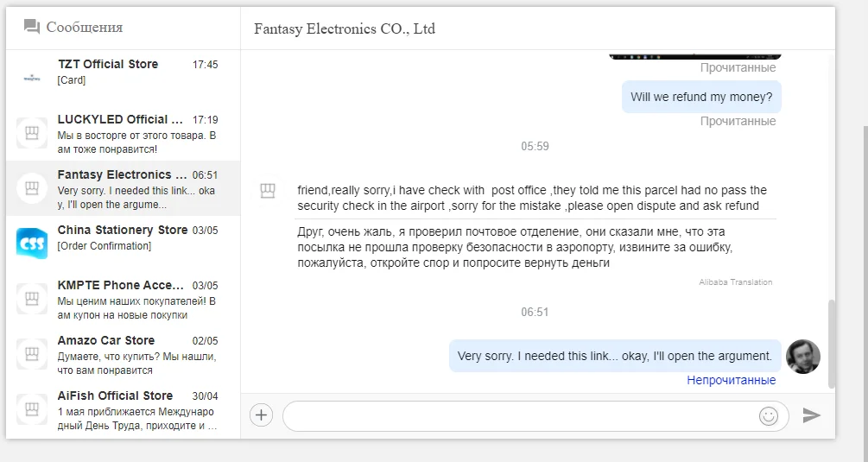Viewport: 868px width, 462px height.
Task: Click the "Will we refund my money?" bubble
Action: click(701, 97)
